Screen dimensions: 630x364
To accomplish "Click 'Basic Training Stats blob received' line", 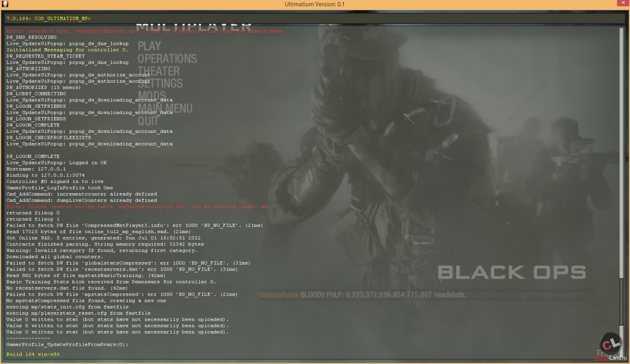I will 111,282.
